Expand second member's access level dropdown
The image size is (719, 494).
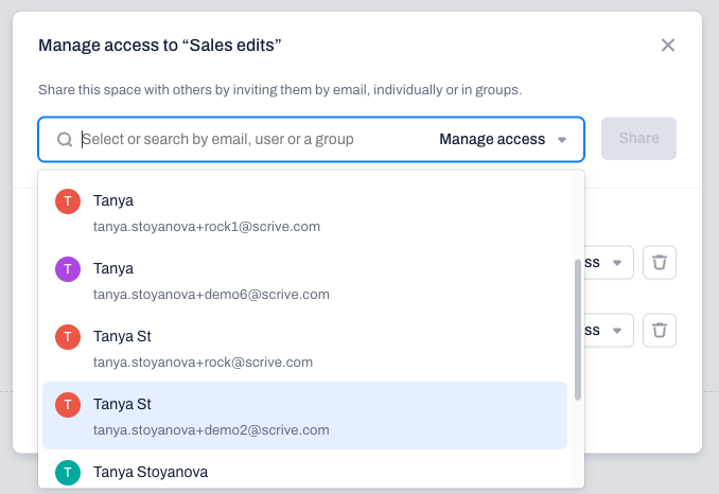[609, 330]
